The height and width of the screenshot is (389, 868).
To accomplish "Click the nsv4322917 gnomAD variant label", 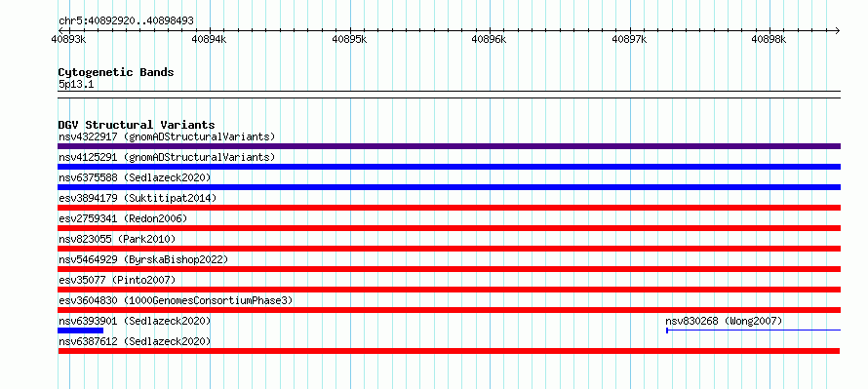I will pyautogui.click(x=167, y=136).
